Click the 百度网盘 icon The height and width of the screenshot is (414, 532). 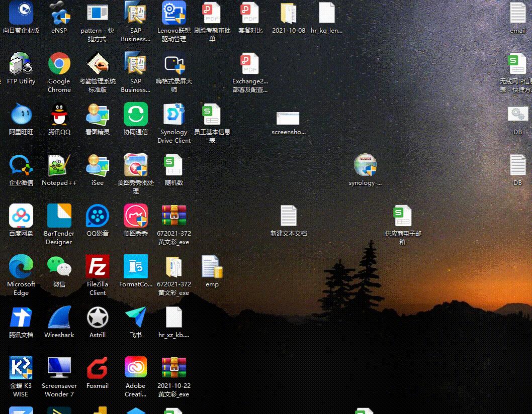(21, 216)
